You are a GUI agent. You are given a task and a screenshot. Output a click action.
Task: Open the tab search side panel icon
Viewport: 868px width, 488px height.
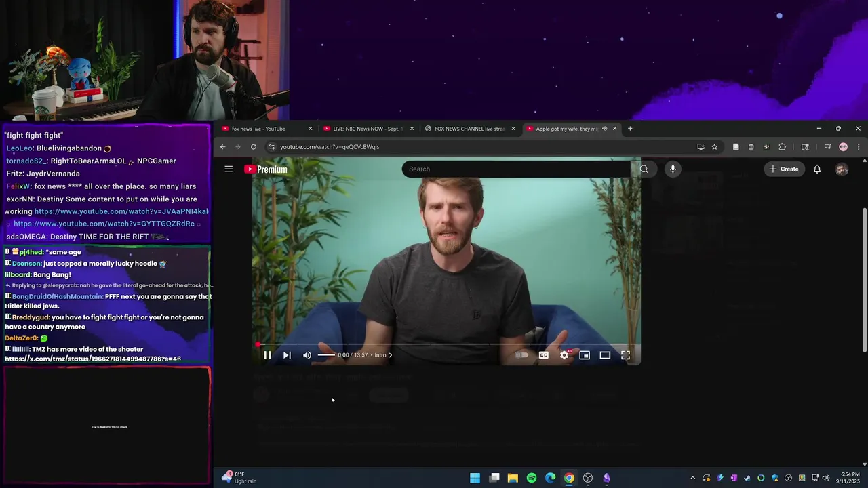(805, 147)
